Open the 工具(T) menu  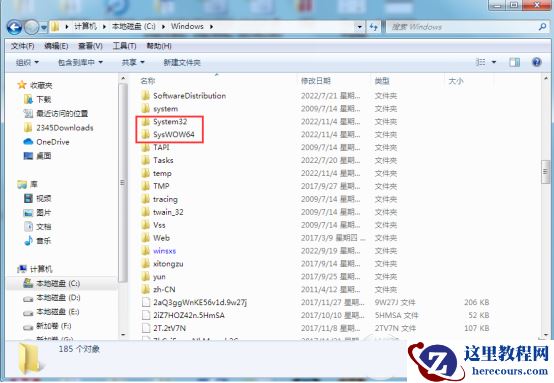point(124,46)
